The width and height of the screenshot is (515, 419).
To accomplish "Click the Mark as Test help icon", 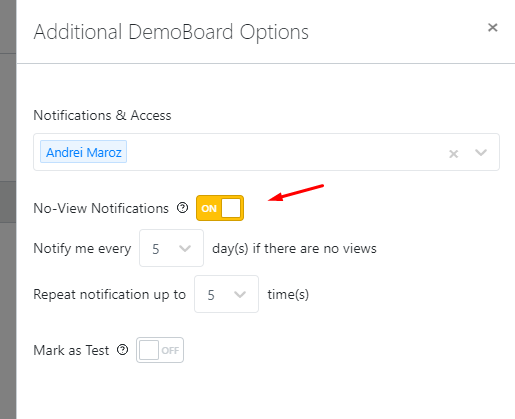I will [122, 350].
